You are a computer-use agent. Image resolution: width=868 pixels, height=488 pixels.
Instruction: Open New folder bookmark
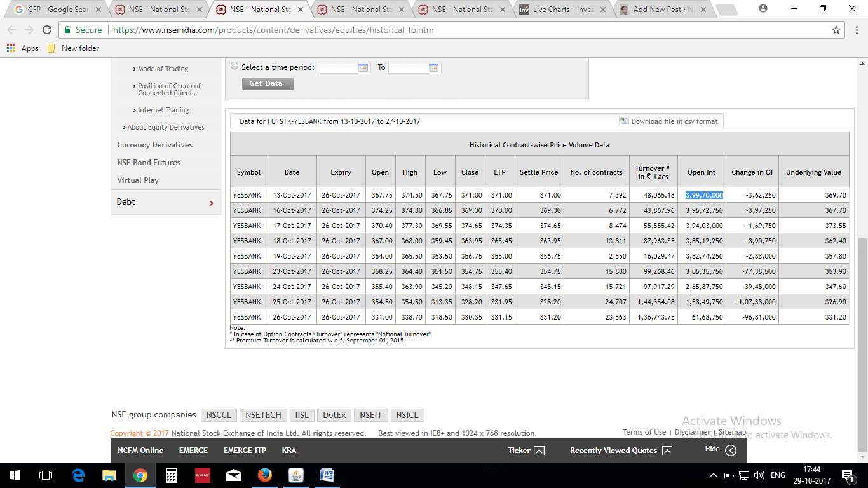74,48
